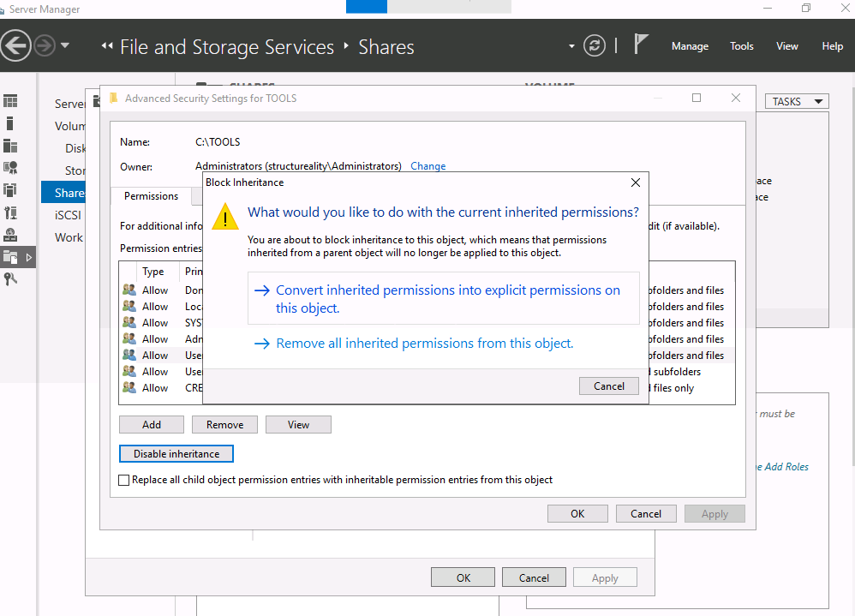Select Servers in the navigation pane

tap(69, 104)
